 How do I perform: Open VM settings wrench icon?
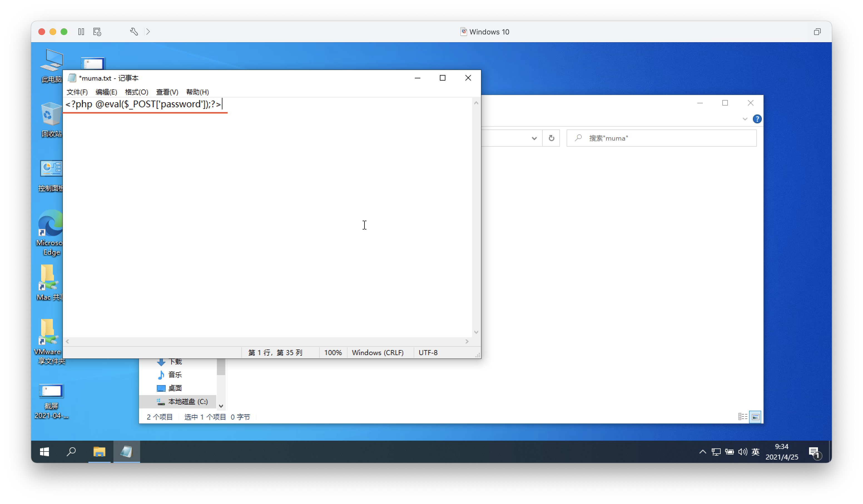[x=134, y=32]
